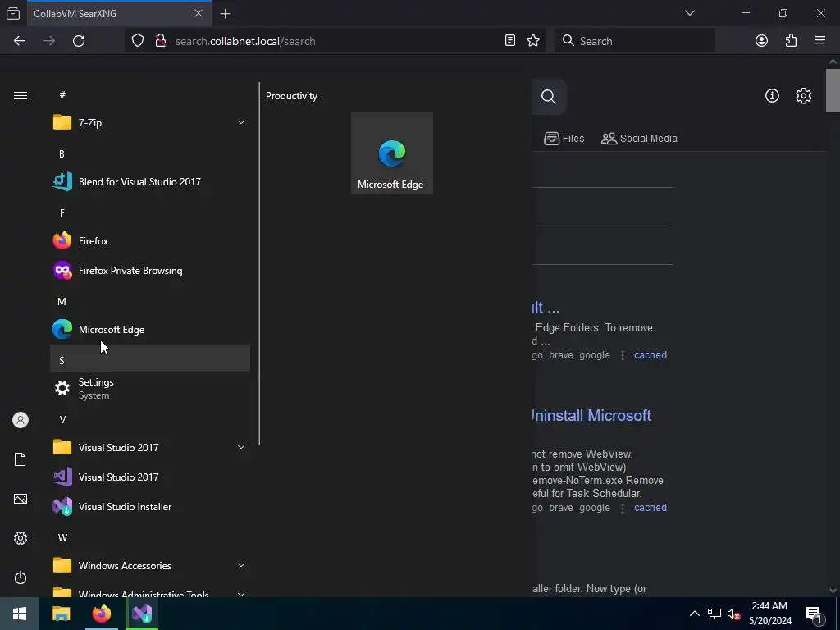Reload the current Firefox page
840x630 pixels.
click(79, 41)
